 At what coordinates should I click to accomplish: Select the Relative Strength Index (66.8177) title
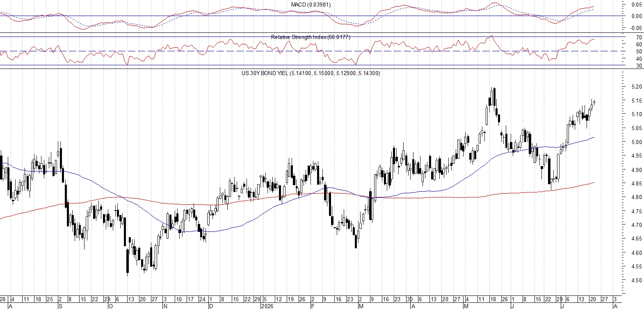point(311,37)
